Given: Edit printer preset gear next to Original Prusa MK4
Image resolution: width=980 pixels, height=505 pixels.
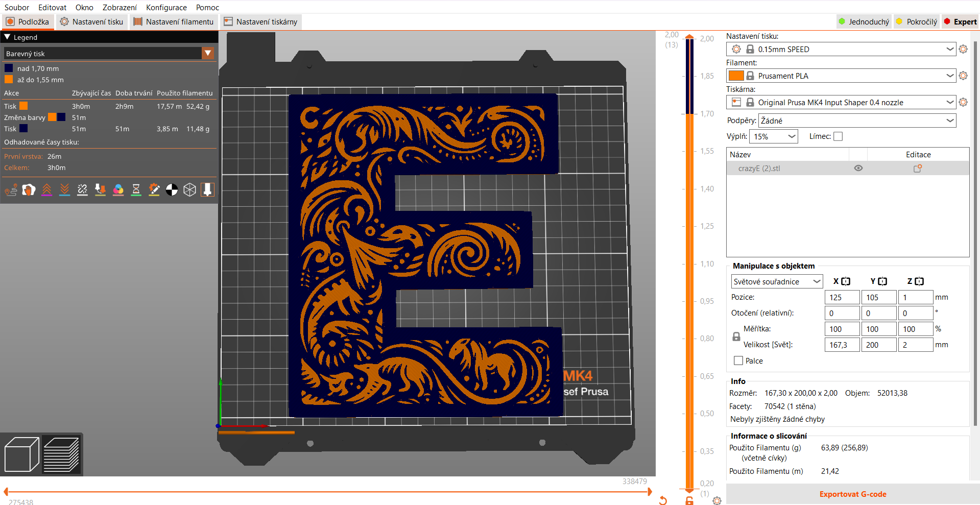Looking at the screenshot, I should click(963, 102).
